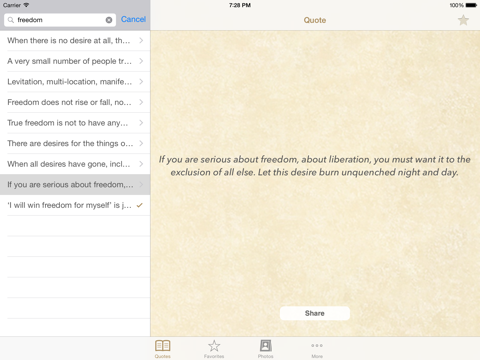480x360 pixels.
Task: Open 'Freedom does not rise or fall' quote
Action: tap(75, 102)
